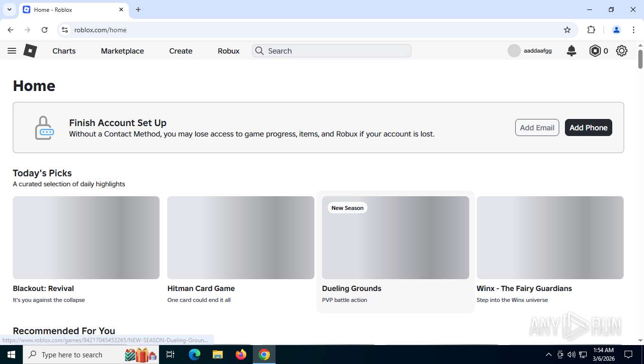Click the Add Phone button
Viewport: 644px width, 364px height.
click(589, 127)
